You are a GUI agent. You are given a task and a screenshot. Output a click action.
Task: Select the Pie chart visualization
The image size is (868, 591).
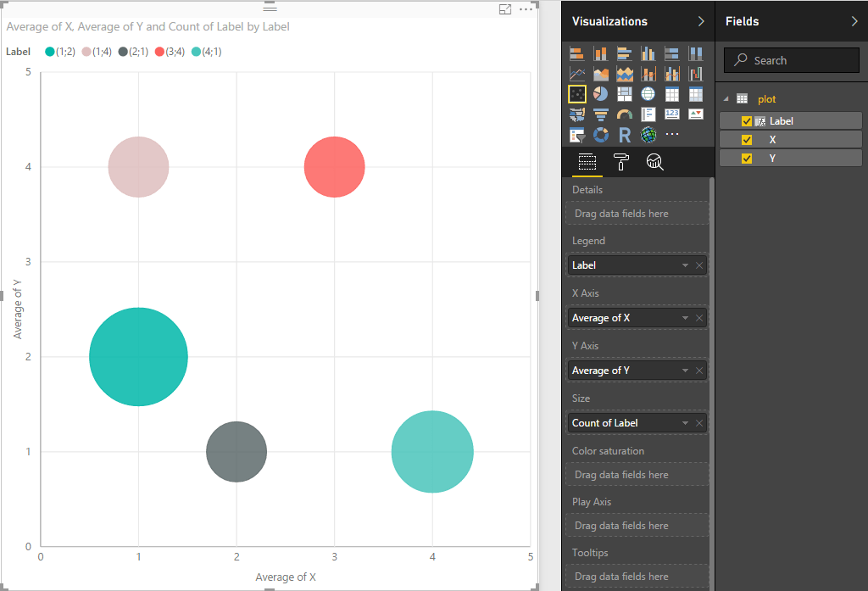pyautogui.click(x=602, y=93)
